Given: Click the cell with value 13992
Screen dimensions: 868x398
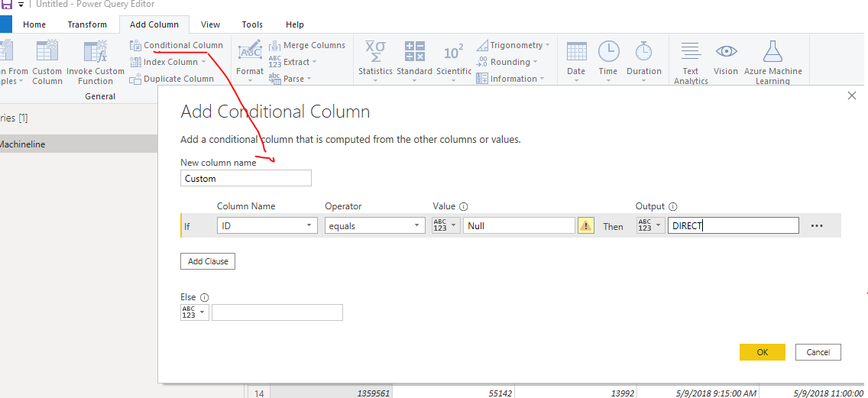Looking at the screenshot, I should point(576,393).
